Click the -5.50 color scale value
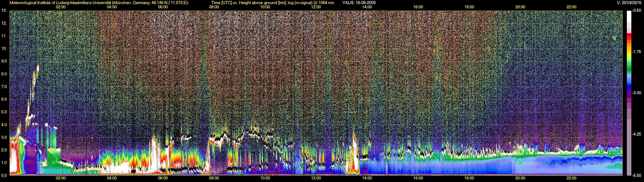This screenshot has height=182, width=644. pyautogui.click(x=636, y=175)
